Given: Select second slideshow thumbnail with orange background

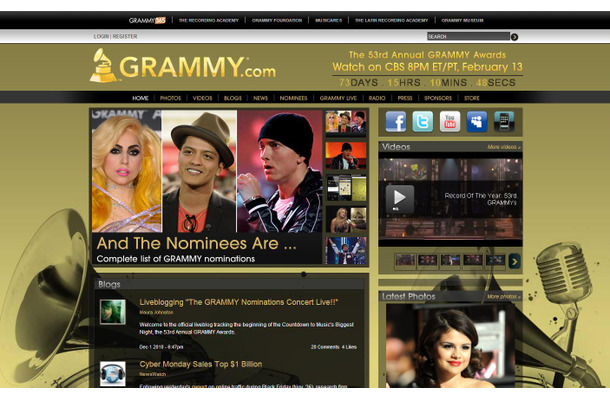Looking at the screenshot, I should (346, 155).
